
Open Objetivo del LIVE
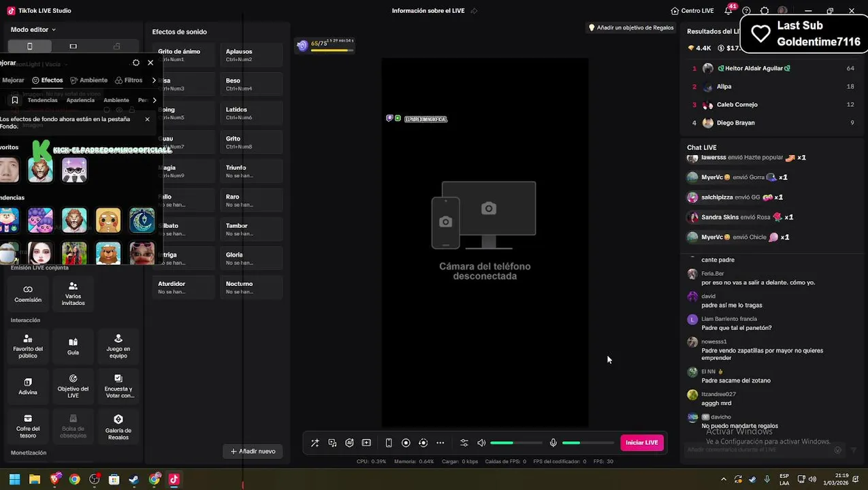[x=73, y=387]
